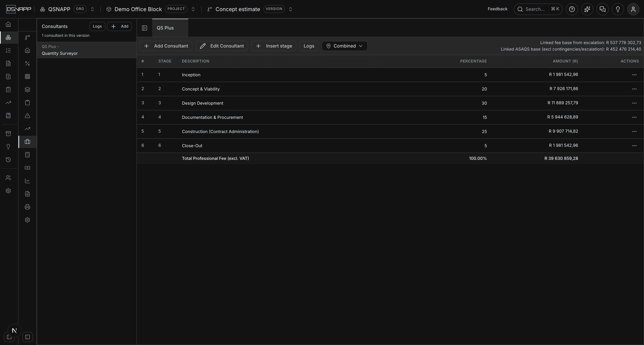Open the AI sparkles assistant icon
This screenshot has width=644, height=345.
click(x=587, y=9)
